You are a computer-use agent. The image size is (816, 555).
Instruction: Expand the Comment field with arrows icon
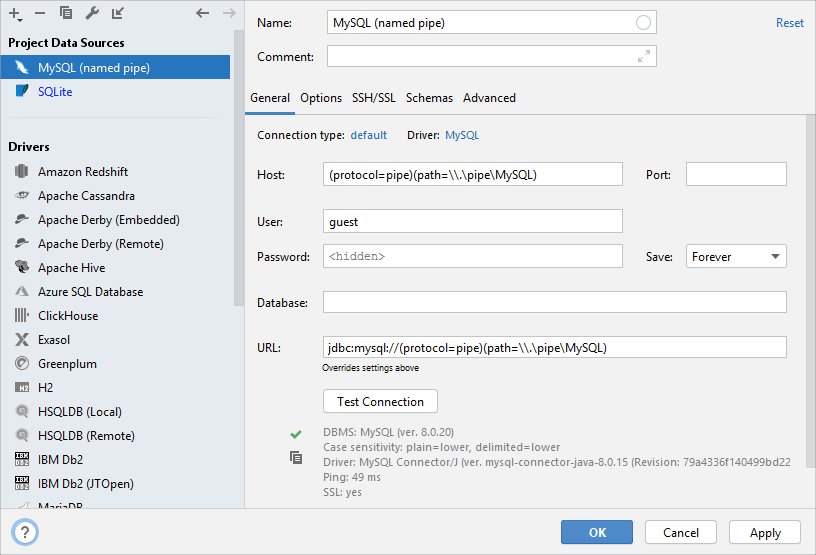point(644,57)
